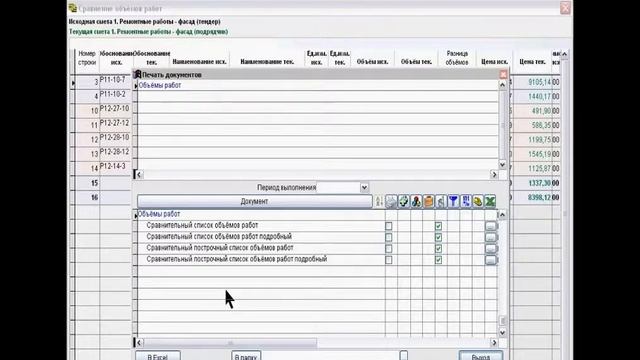Click the Документ column header button
Image resolution: width=640 pixels, height=360 pixels.
[255, 201]
